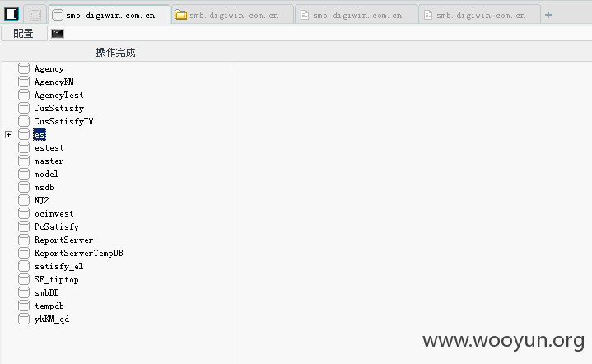Click the estest database icon

pos(24,147)
